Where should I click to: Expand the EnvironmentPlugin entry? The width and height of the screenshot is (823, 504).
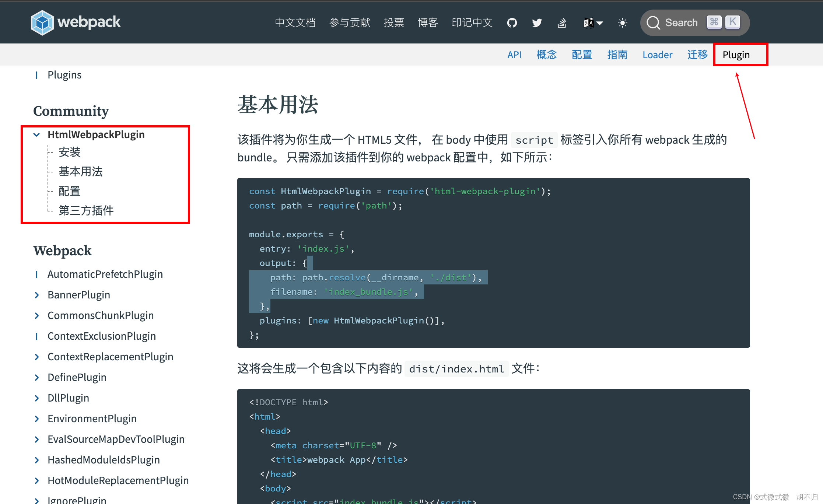pyautogui.click(x=37, y=419)
